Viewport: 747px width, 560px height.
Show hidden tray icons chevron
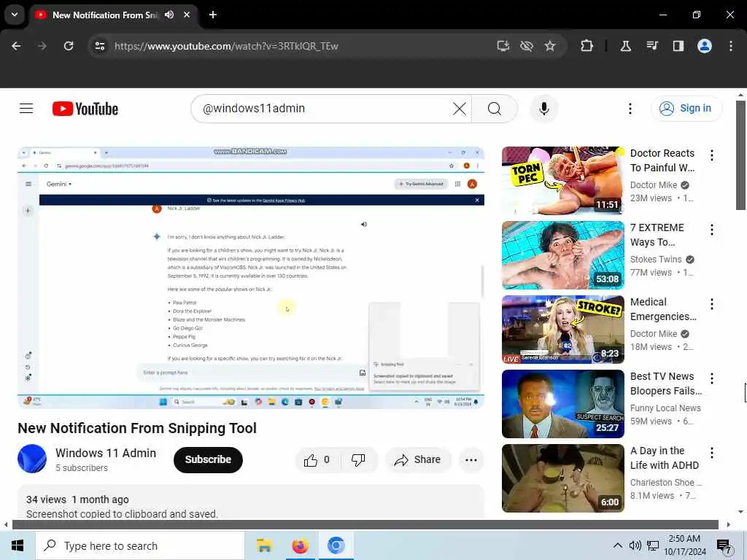tap(617, 545)
